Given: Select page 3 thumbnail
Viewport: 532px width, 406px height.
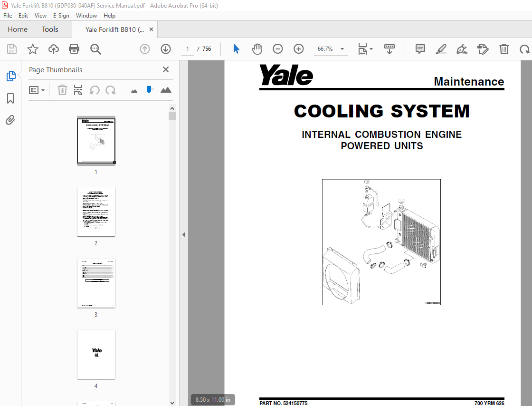Looking at the screenshot, I should [x=96, y=283].
